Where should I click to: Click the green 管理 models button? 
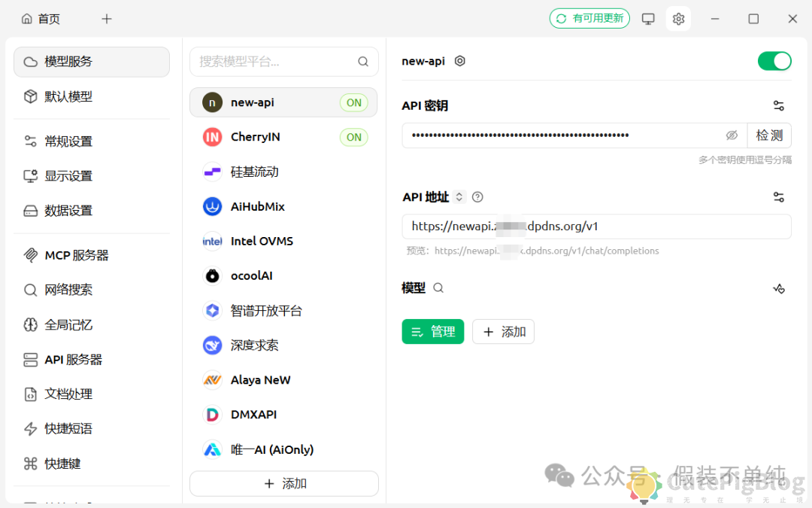[432, 331]
